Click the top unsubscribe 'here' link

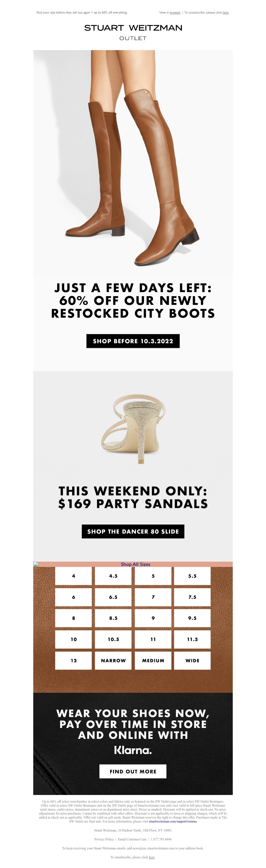click(225, 13)
